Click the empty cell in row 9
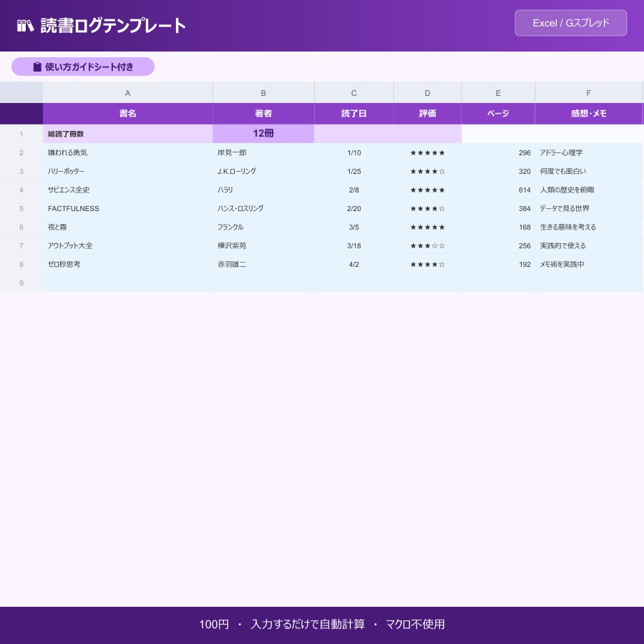 click(127, 283)
